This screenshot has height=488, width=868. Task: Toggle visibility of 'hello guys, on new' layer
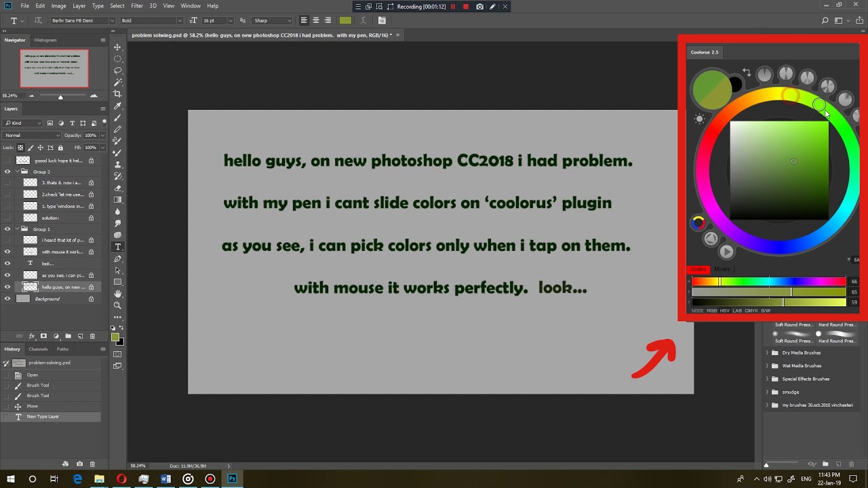pos(7,287)
